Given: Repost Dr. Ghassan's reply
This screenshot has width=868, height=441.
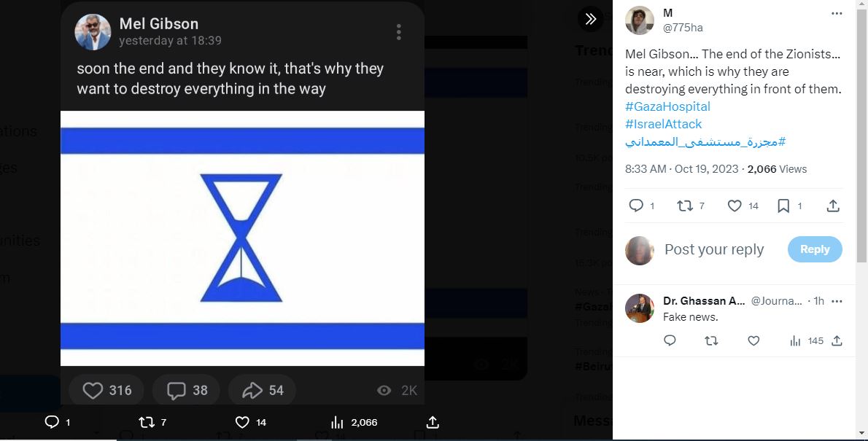Looking at the screenshot, I should point(711,340).
